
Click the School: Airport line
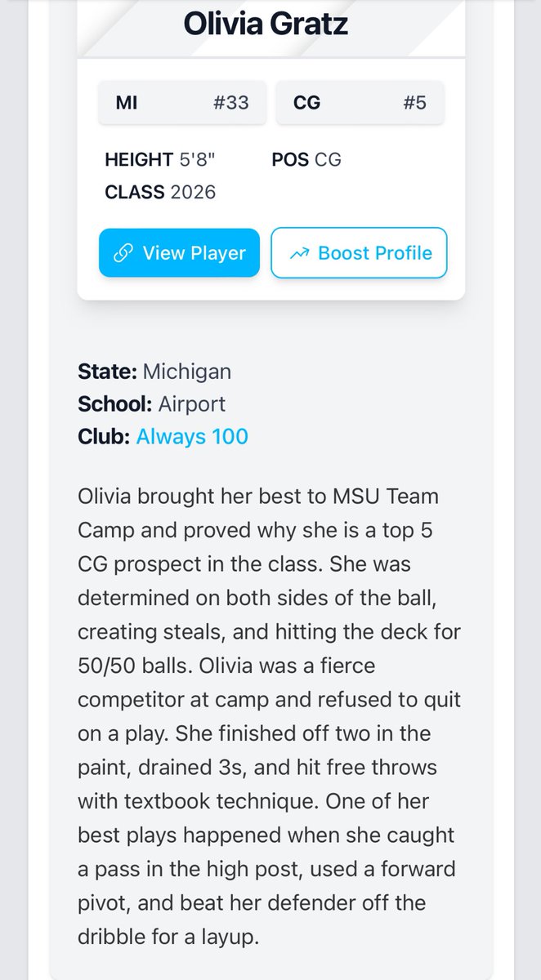click(x=151, y=404)
